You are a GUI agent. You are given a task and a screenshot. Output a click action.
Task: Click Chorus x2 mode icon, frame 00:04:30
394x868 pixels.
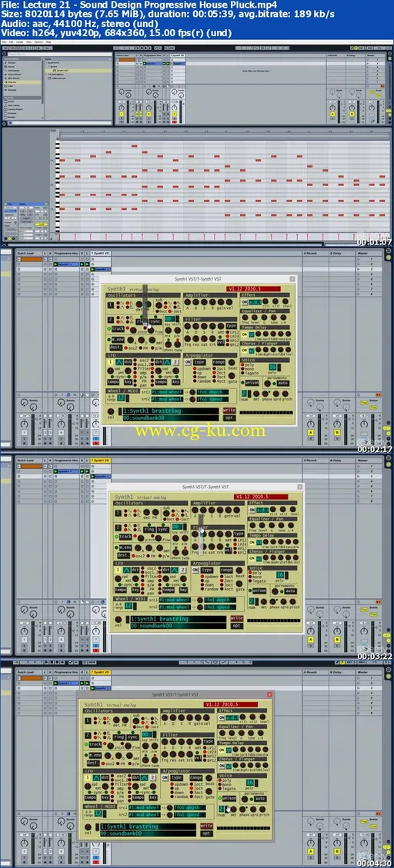tap(229, 767)
